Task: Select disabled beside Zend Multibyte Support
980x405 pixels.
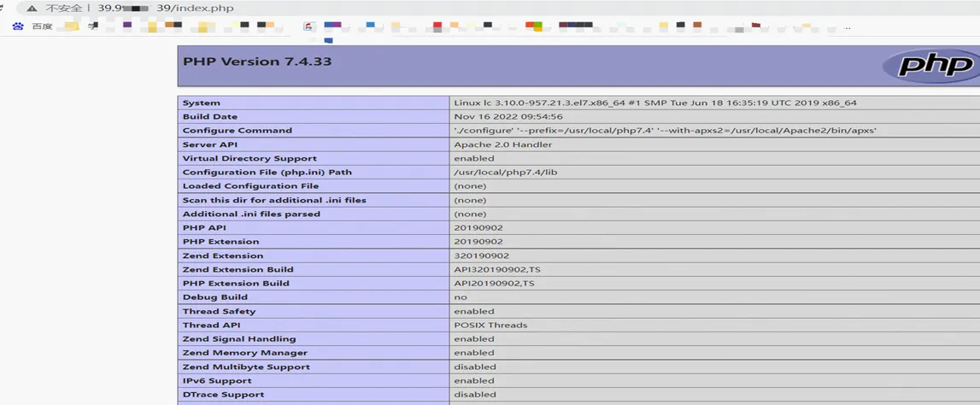Action: 475,367
